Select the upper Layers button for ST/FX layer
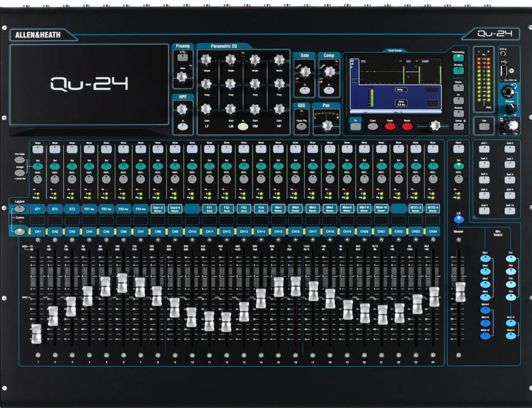 (20, 209)
